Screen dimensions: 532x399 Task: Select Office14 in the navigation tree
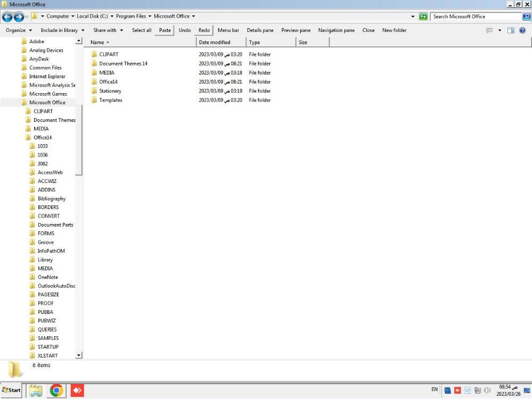pos(43,137)
